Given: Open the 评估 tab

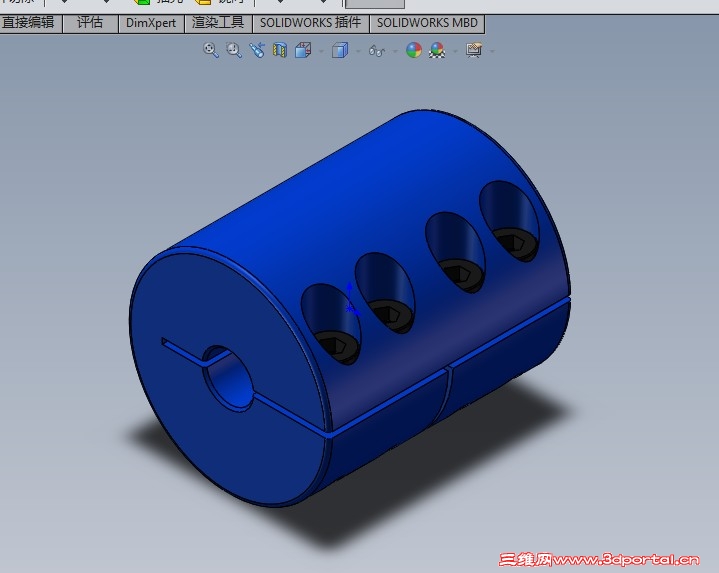Looking at the screenshot, I should pos(90,23).
